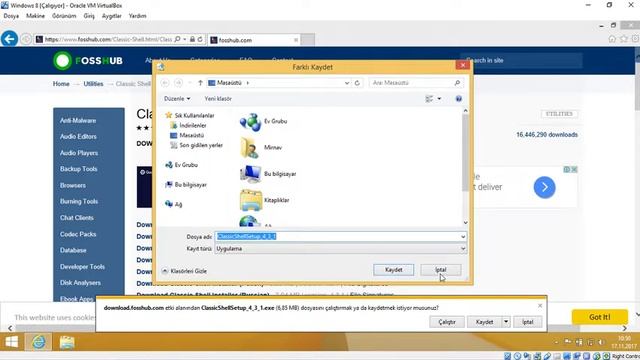640x360 pixels.
Task: Click the IE back arrow button
Action: pyautogui.click(x=9, y=39)
